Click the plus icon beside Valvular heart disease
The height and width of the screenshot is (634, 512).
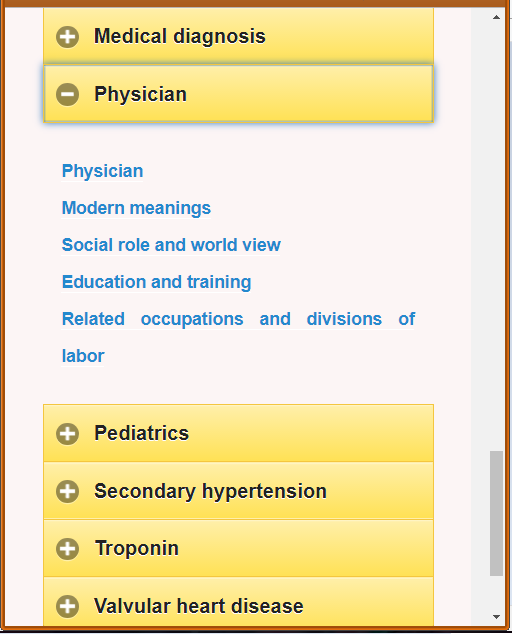(68, 607)
